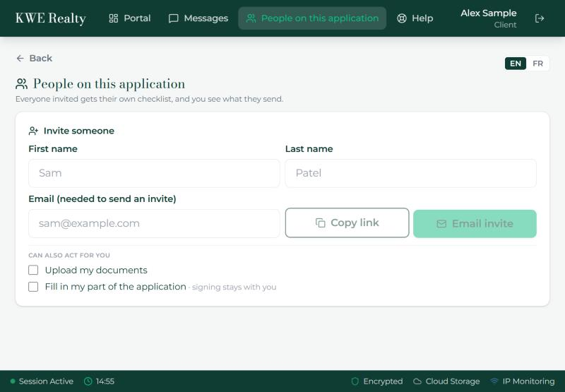Viewport: 565px width, 392px height.
Task: Focus the First name input field
Action: point(154,173)
